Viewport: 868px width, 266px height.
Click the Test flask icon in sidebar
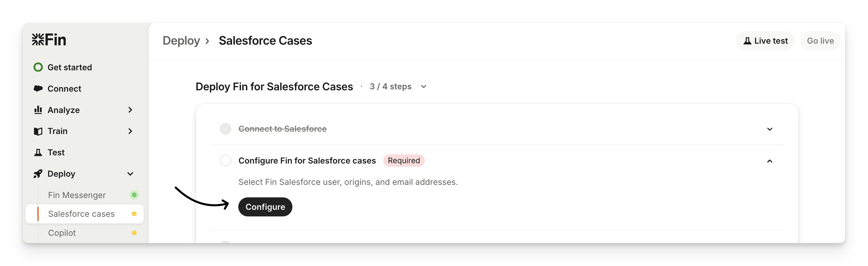(x=38, y=152)
